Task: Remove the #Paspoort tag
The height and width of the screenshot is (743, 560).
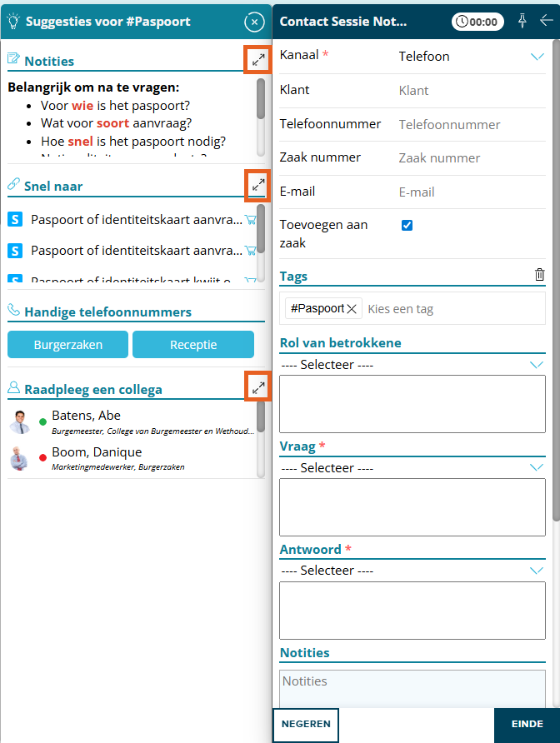Action: click(352, 309)
